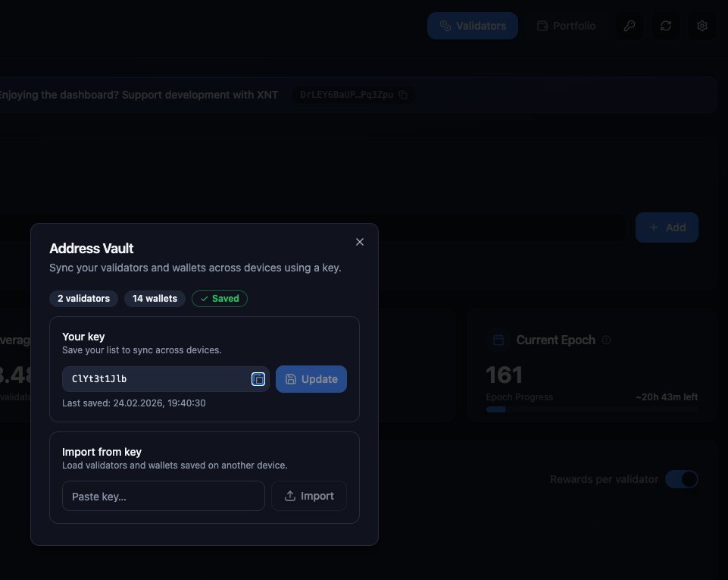The width and height of the screenshot is (728, 580).
Task: Click the Epoch Progress bar
Action: tap(592, 409)
